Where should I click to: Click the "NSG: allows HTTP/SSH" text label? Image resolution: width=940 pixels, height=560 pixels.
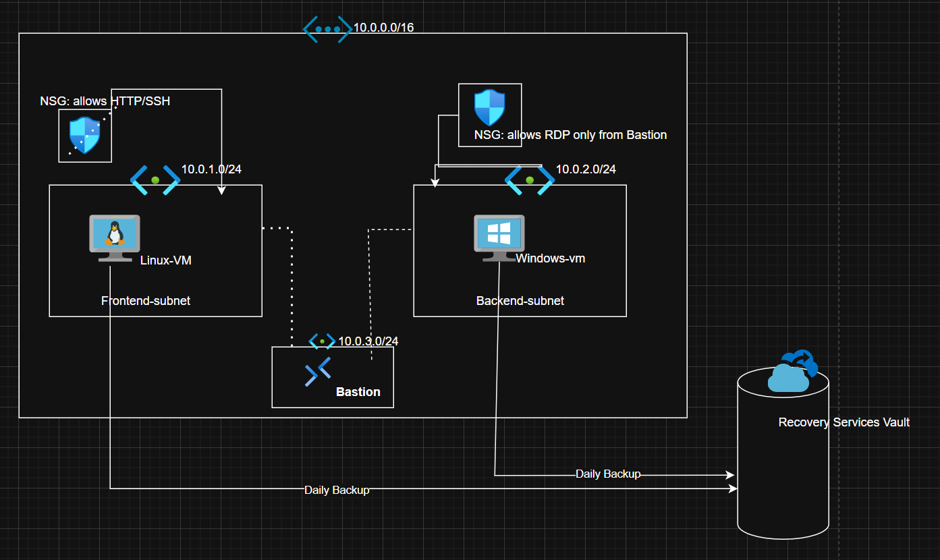click(x=105, y=101)
